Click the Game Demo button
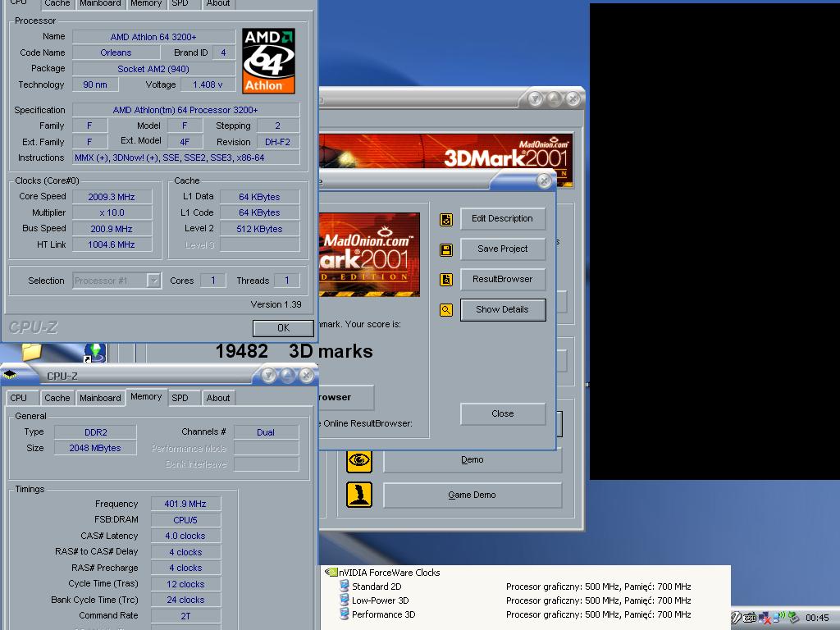The width and height of the screenshot is (840, 630). [x=472, y=495]
